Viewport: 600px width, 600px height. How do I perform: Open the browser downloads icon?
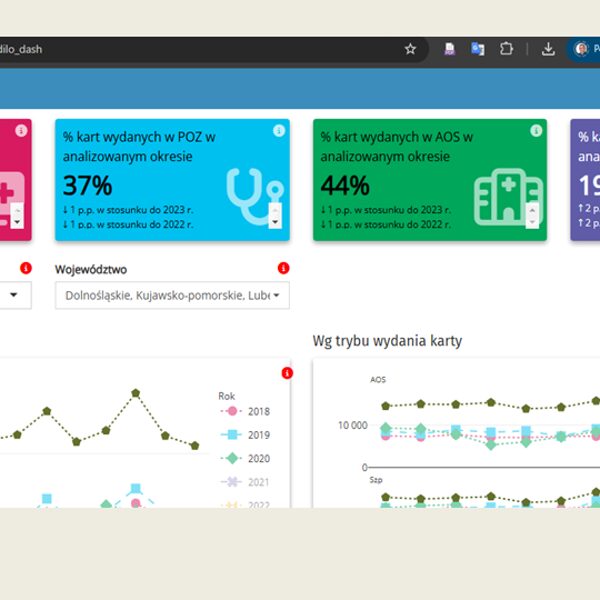tap(548, 49)
